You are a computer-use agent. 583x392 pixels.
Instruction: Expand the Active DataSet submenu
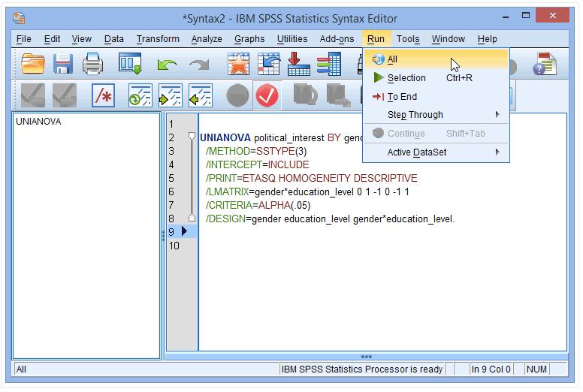436,152
